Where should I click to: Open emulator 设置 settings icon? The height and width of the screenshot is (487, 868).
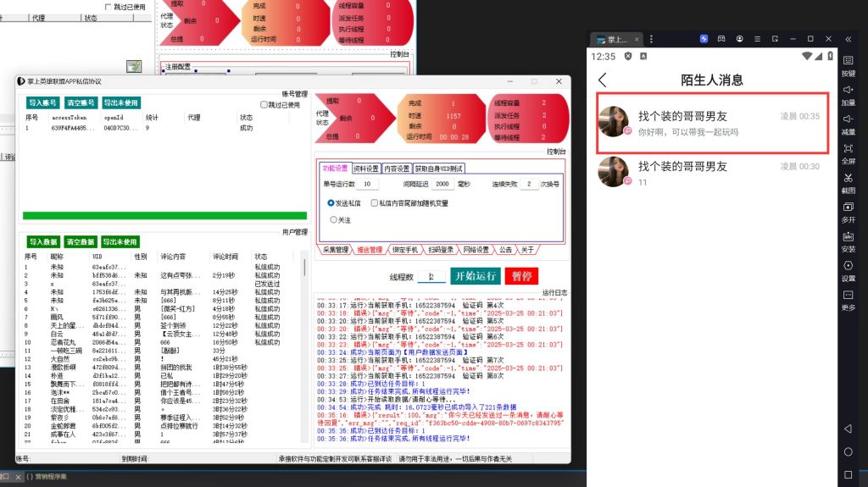pyautogui.click(x=849, y=267)
